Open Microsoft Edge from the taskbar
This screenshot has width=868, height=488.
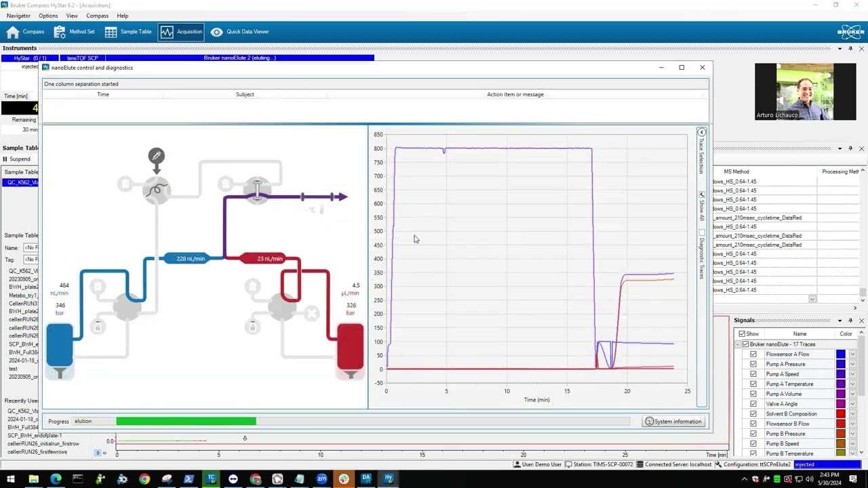coord(56,479)
